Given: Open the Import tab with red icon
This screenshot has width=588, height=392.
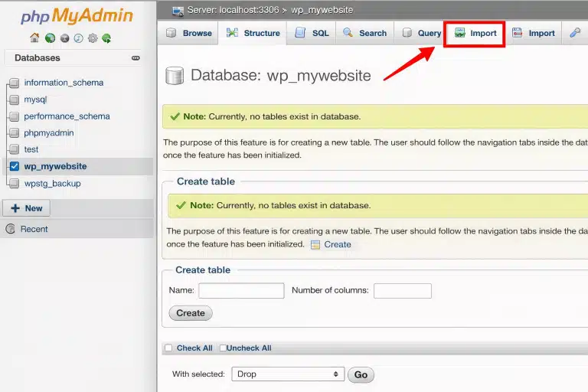Looking at the screenshot, I should [x=533, y=33].
